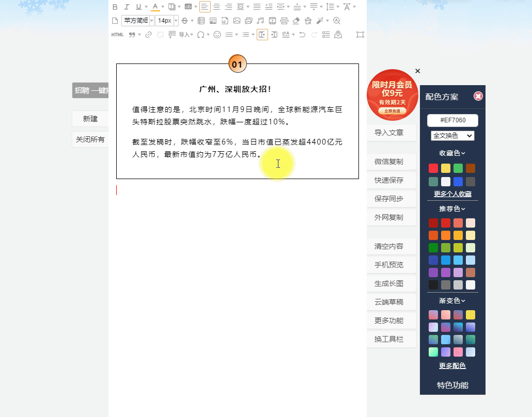Select right text alignment
This screenshot has width=532, height=417.
coord(229,7)
